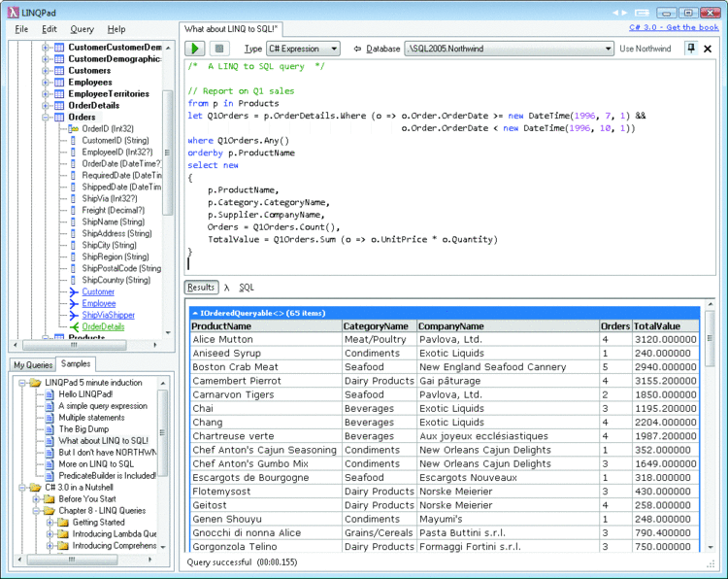Expand the Customers table node
Image resolution: width=728 pixels, height=579 pixels.
[45, 71]
